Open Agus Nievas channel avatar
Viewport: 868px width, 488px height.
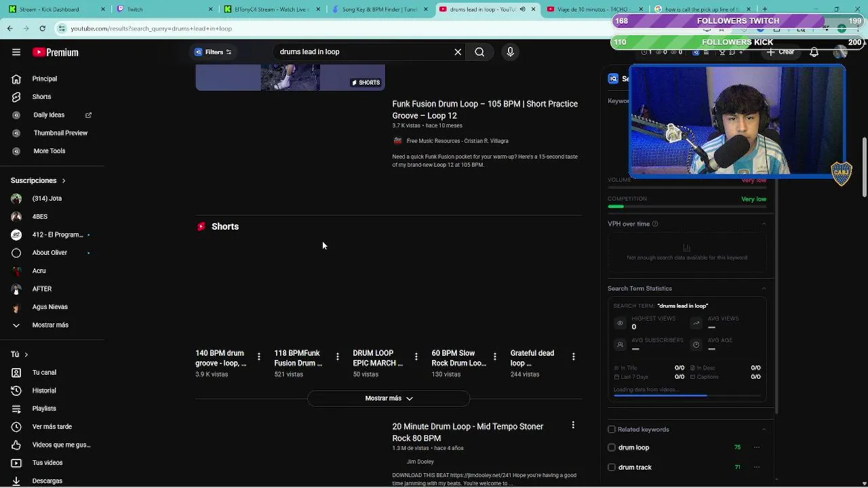pyautogui.click(x=16, y=307)
